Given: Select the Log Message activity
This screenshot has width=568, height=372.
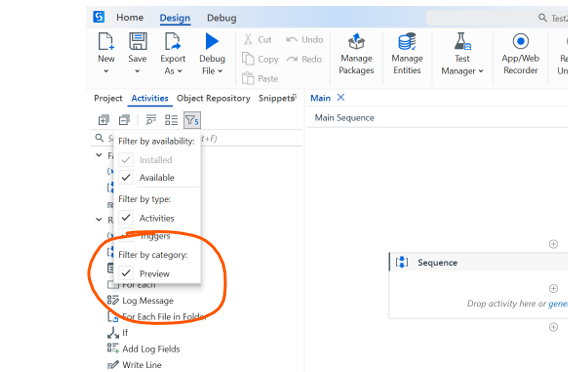Looking at the screenshot, I should pyautogui.click(x=148, y=301).
